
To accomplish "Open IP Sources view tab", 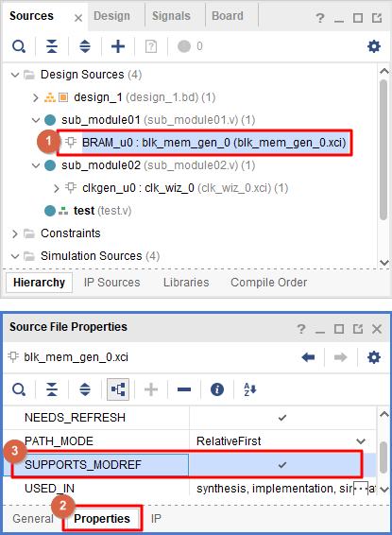I will (x=111, y=283).
